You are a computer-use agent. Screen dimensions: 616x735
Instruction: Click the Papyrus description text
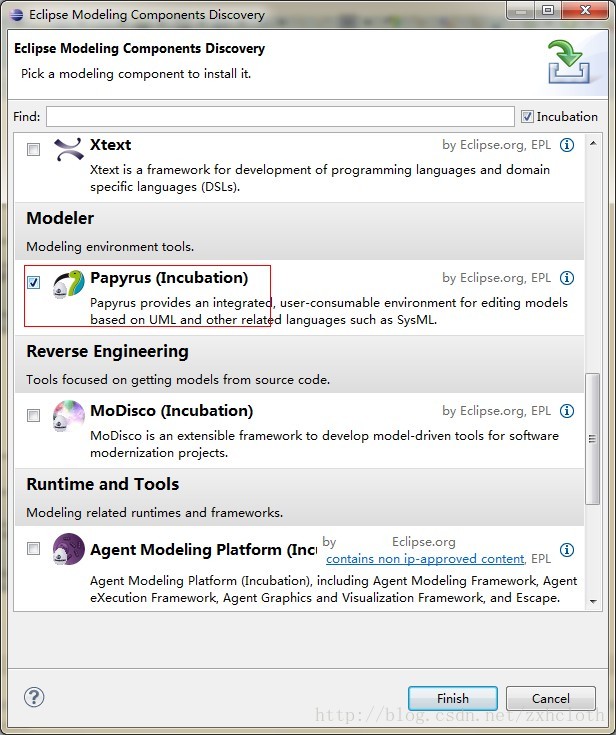[x=329, y=311]
